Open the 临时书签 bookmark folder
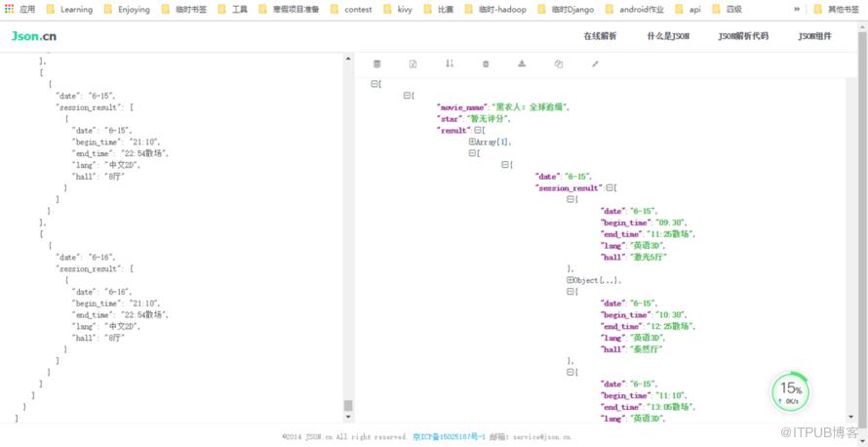The image size is (868, 447). click(184, 10)
